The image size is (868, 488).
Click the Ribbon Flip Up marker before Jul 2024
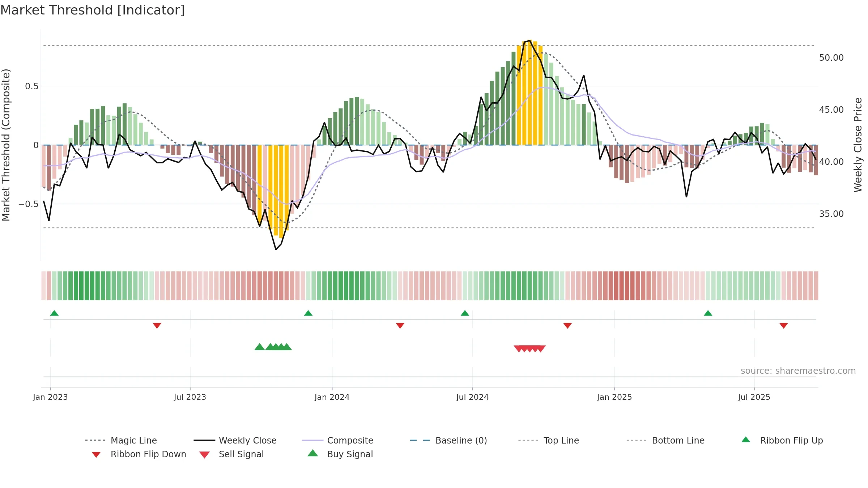click(x=465, y=313)
